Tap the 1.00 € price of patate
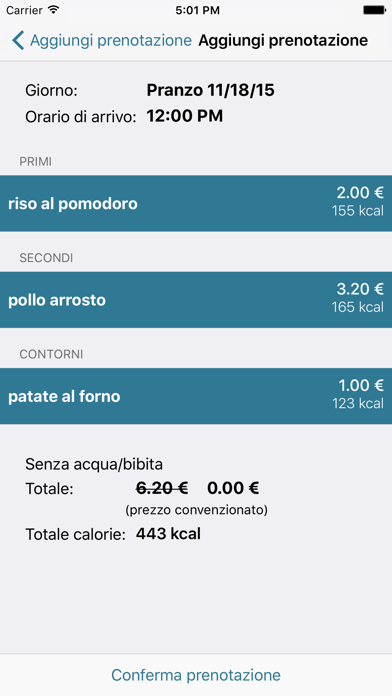The width and height of the screenshot is (392, 696). coord(361,385)
